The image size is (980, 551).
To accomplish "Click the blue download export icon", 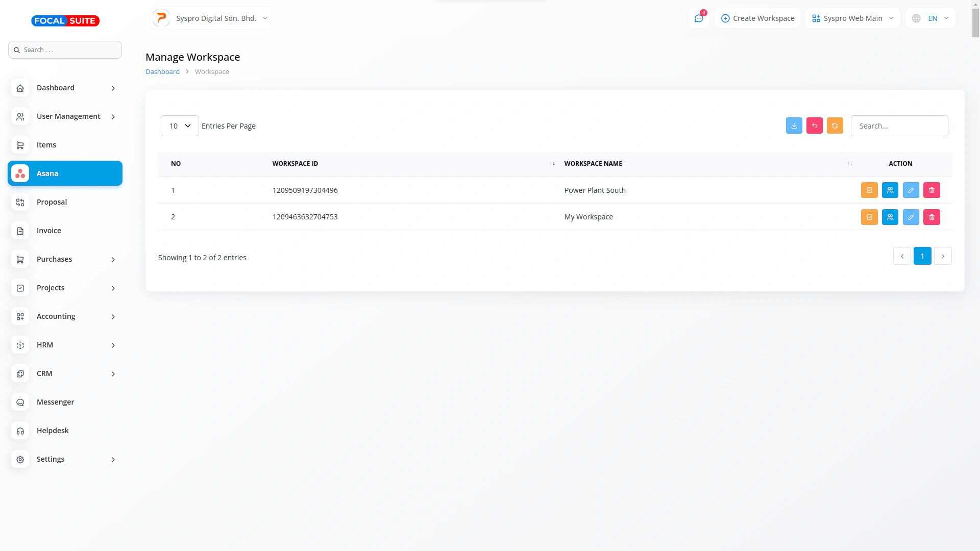I will 794,126.
